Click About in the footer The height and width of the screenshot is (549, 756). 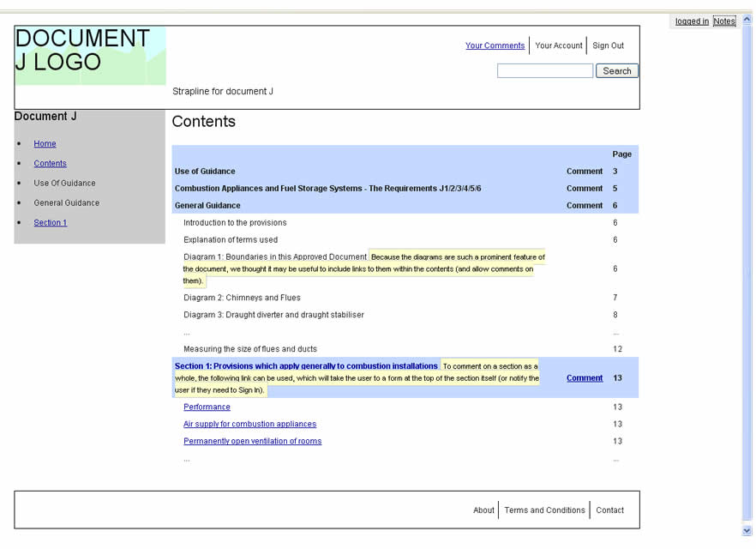(483, 510)
